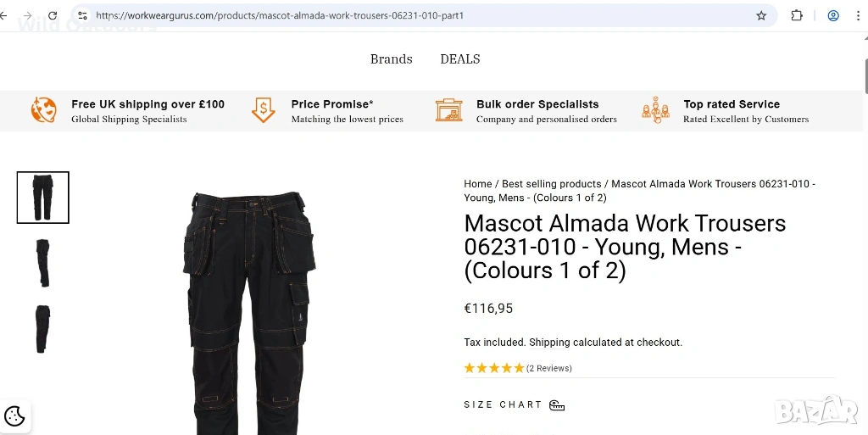Open the browser extensions puzzle icon
The height and width of the screenshot is (435, 868).
(797, 16)
